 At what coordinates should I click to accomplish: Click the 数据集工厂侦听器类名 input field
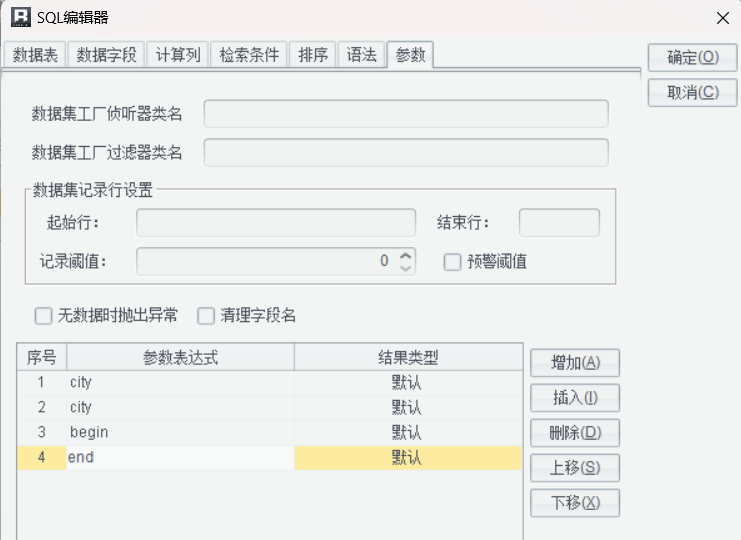405,114
